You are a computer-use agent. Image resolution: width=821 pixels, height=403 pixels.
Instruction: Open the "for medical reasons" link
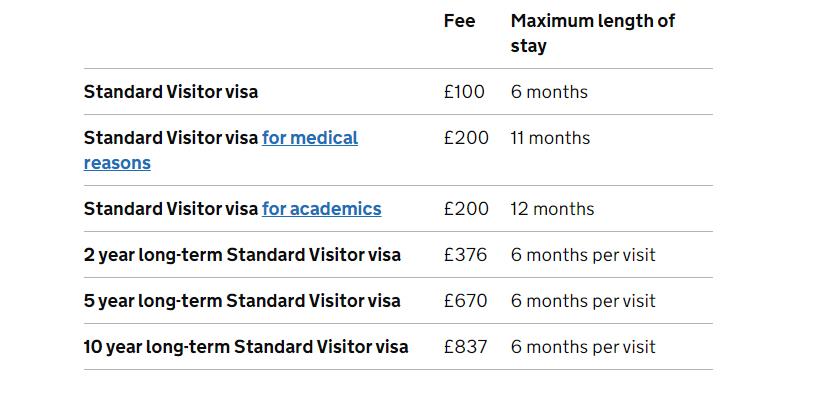[x=310, y=138]
